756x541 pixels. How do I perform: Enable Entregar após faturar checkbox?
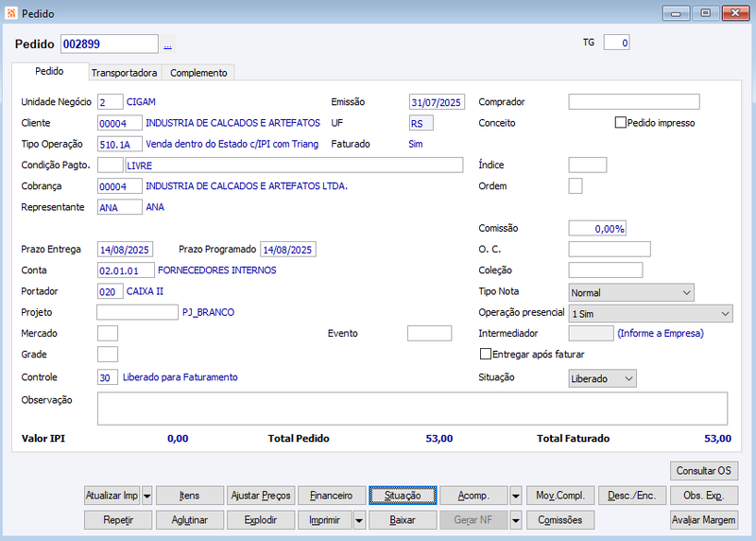(x=486, y=355)
